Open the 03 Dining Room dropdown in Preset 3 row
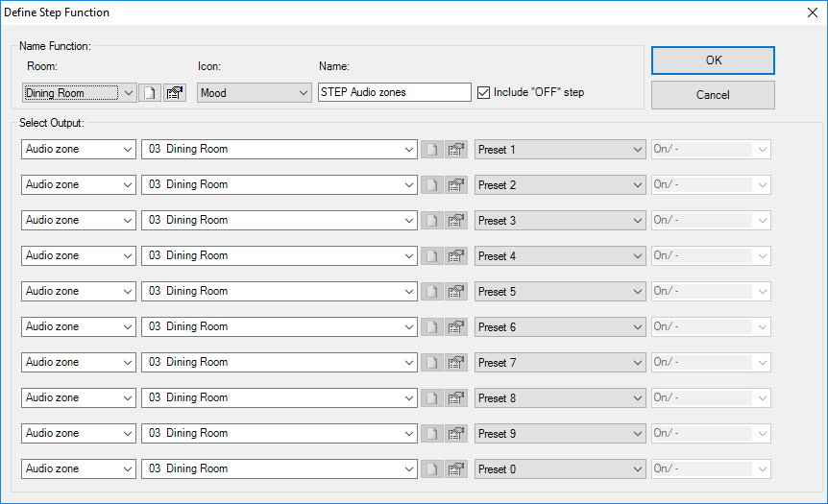Screen dimensions: 828x504 tap(280, 220)
